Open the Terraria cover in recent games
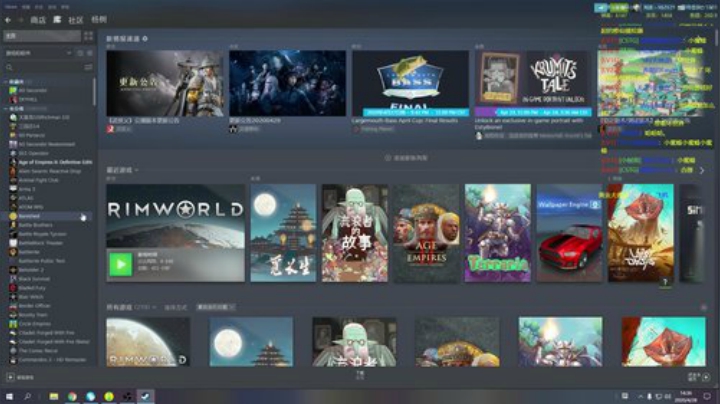This screenshot has width=720, height=404. click(498, 233)
